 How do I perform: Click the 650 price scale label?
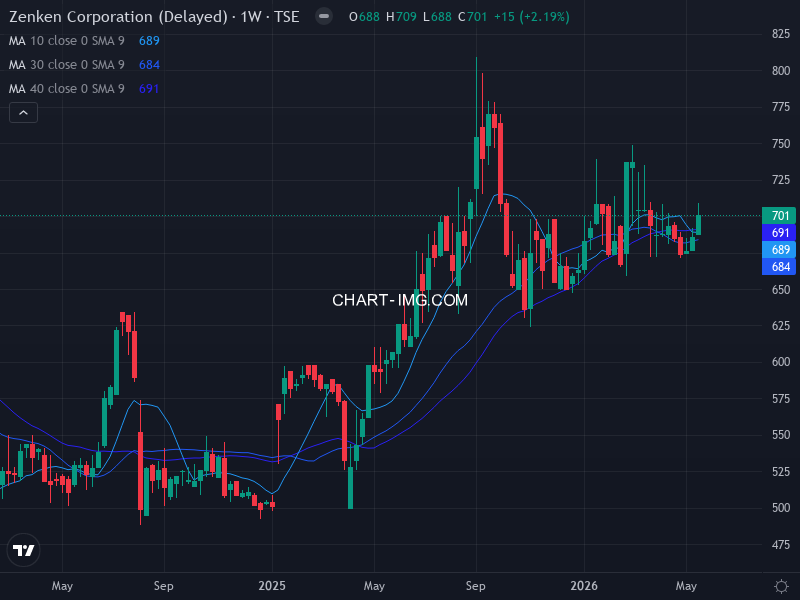pos(781,289)
